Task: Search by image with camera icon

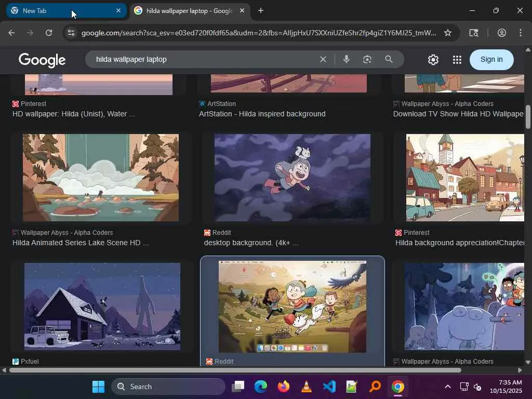Action: tap(367, 59)
